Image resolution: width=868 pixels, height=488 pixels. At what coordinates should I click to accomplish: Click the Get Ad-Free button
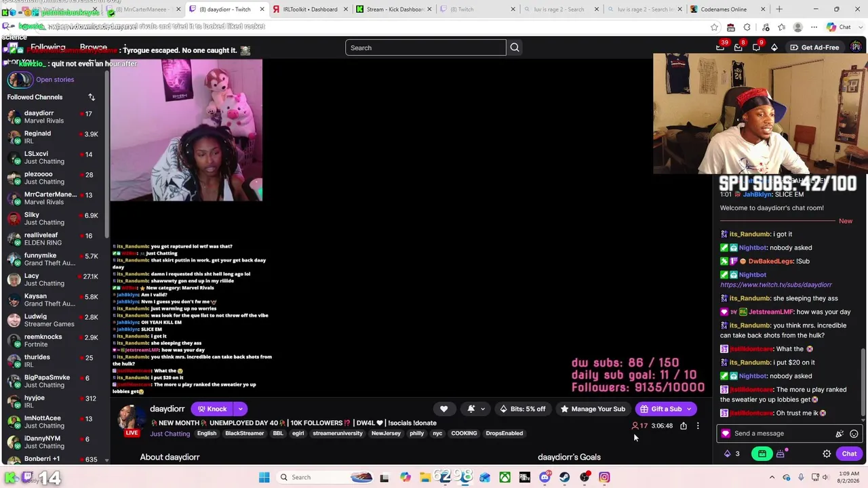[814, 47]
